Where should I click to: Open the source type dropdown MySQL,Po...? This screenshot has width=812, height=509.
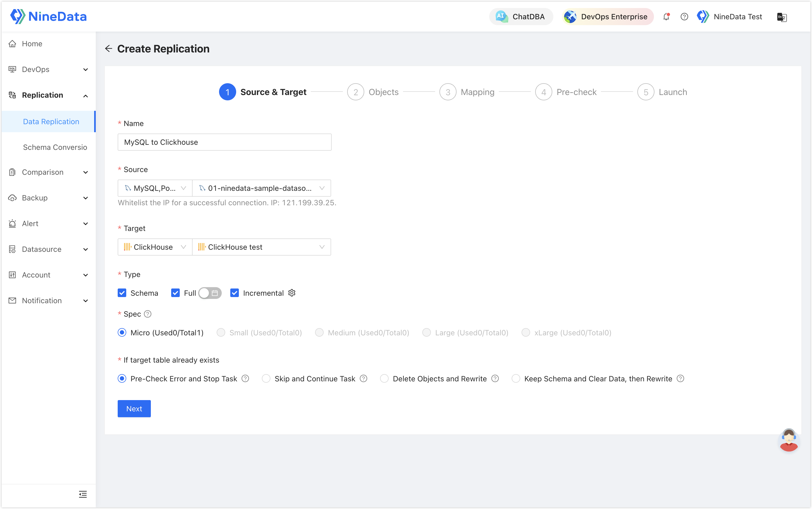155,188
